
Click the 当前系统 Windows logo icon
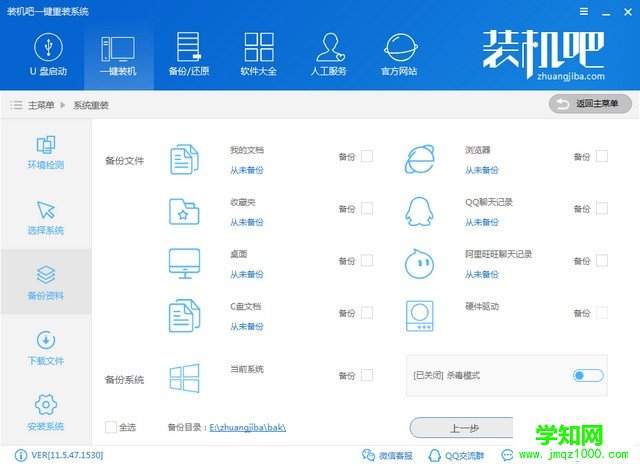184,378
